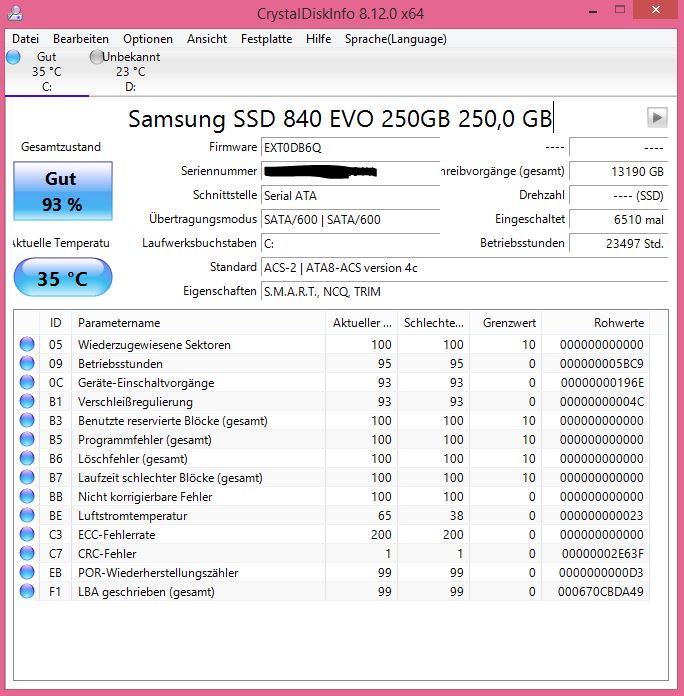Select the Verschleißregulierung parameter name
This screenshot has width=684, height=696.
tap(135, 402)
